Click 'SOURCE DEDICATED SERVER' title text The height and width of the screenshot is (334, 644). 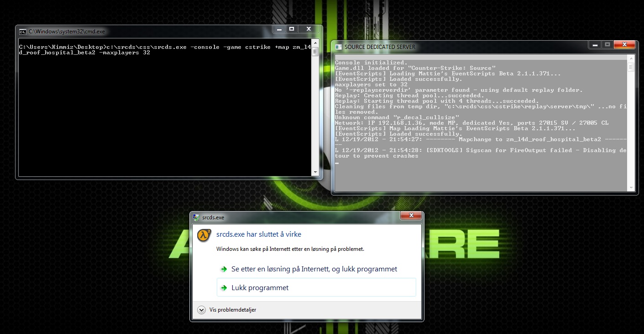click(380, 47)
